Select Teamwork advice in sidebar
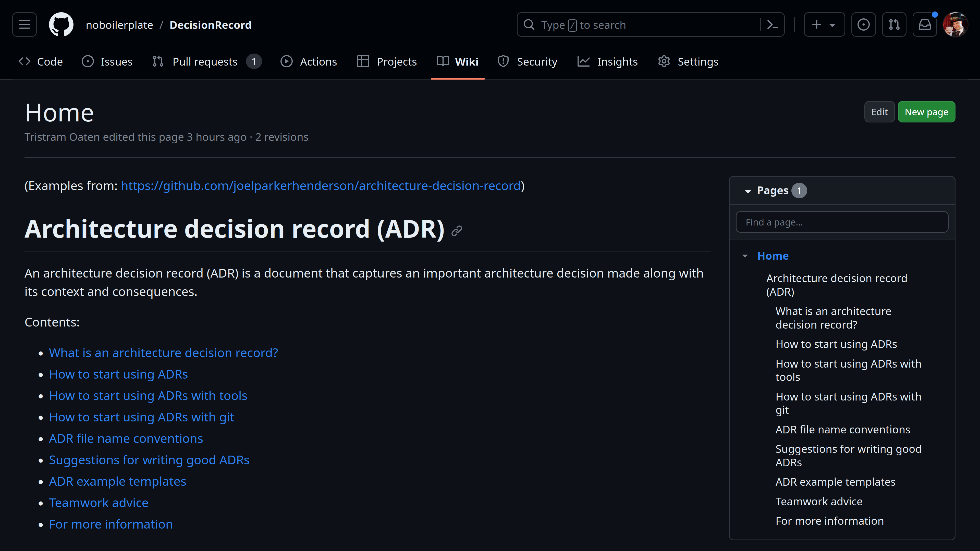980x551 pixels. coord(819,502)
